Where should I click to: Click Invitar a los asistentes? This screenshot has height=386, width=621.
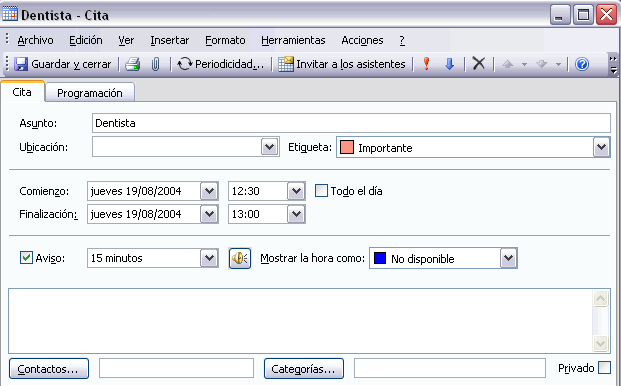pos(342,64)
